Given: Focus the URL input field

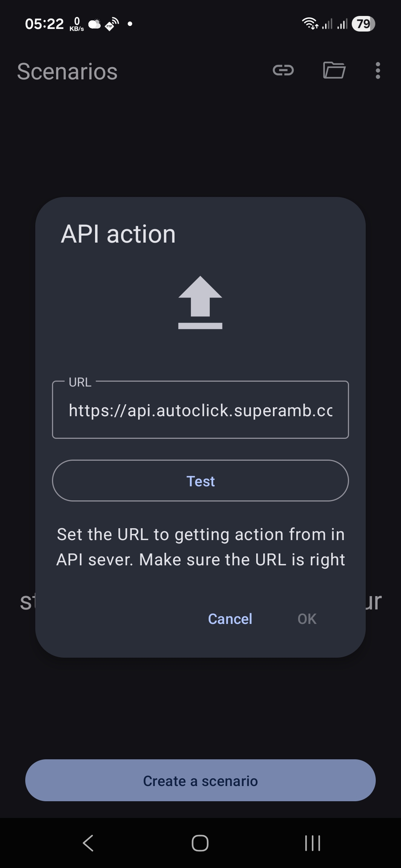Looking at the screenshot, I should tap(200, 410).
